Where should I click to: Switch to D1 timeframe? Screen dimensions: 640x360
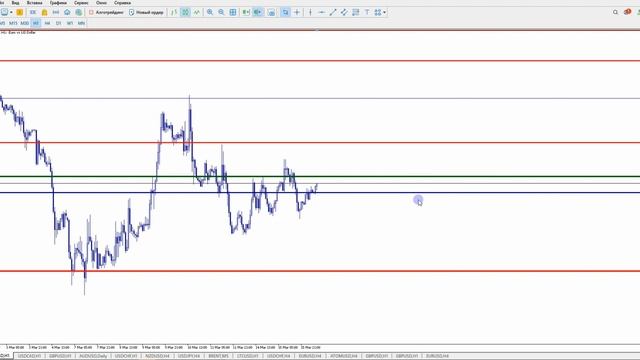click(58, 23)
